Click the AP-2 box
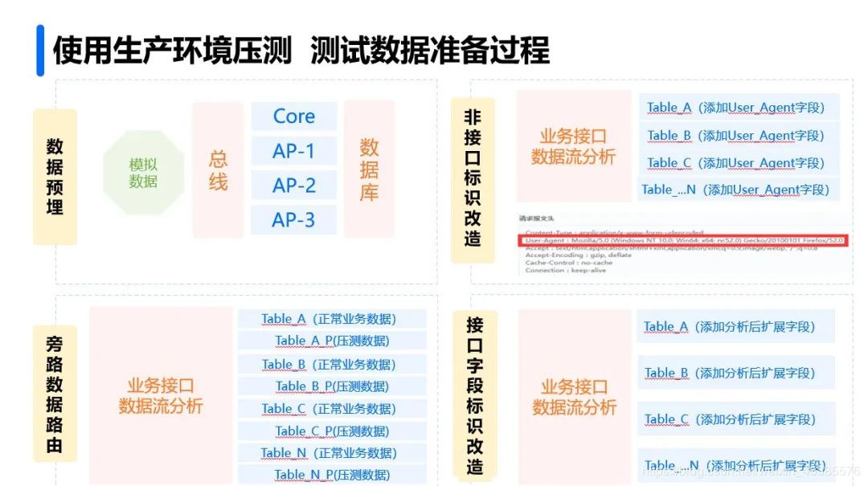Image resolution: width=868 pixels, height=486 pixels. [x=294, y=185]
